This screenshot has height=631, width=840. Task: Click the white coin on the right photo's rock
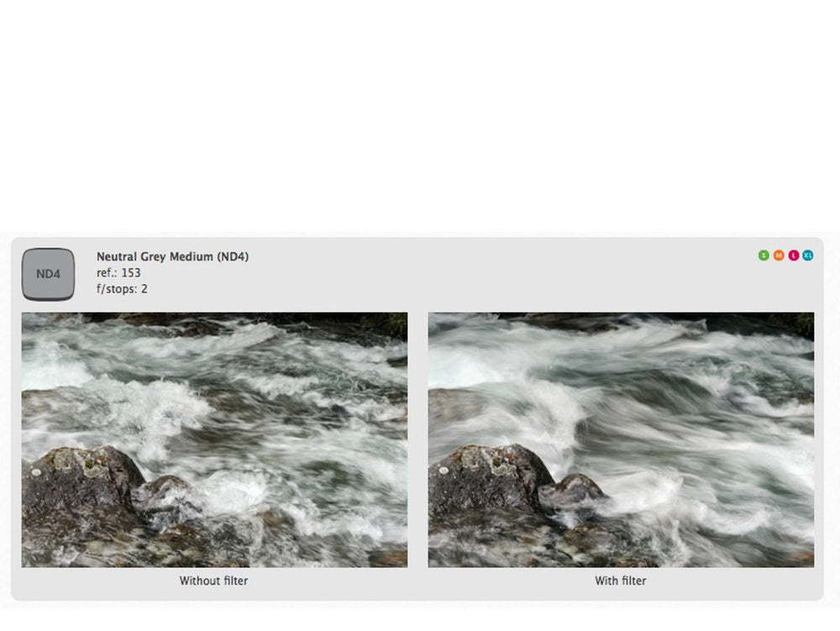point(444,471)
